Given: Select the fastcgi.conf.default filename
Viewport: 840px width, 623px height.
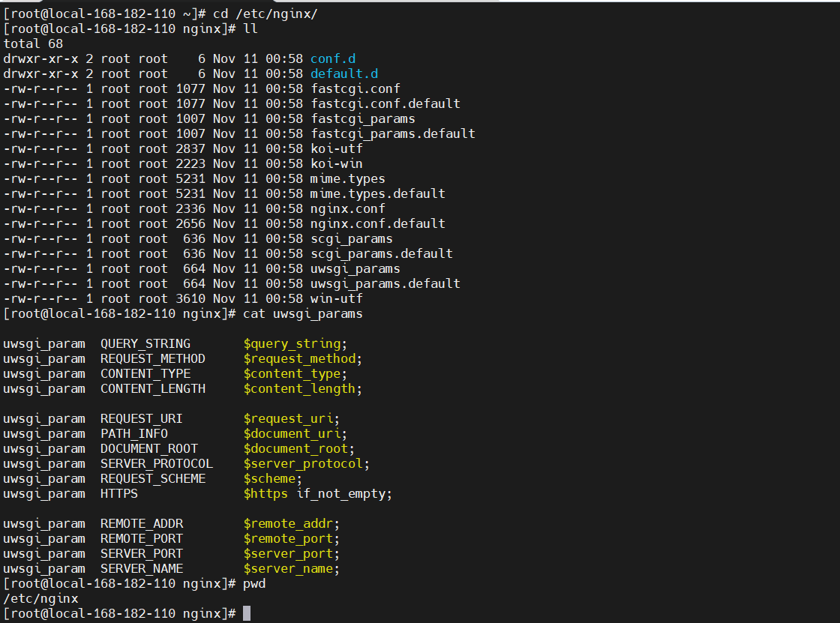Looking at the screenshot, I should point(385,104).
